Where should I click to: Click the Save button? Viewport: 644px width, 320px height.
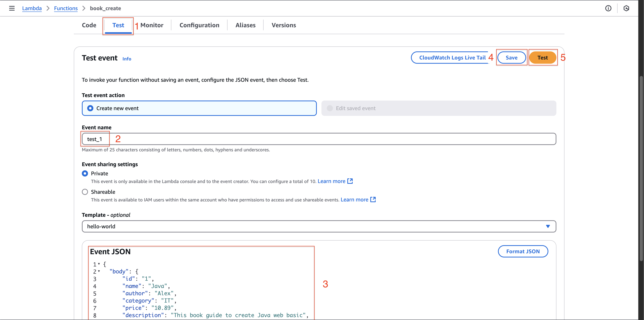(511, 57)
